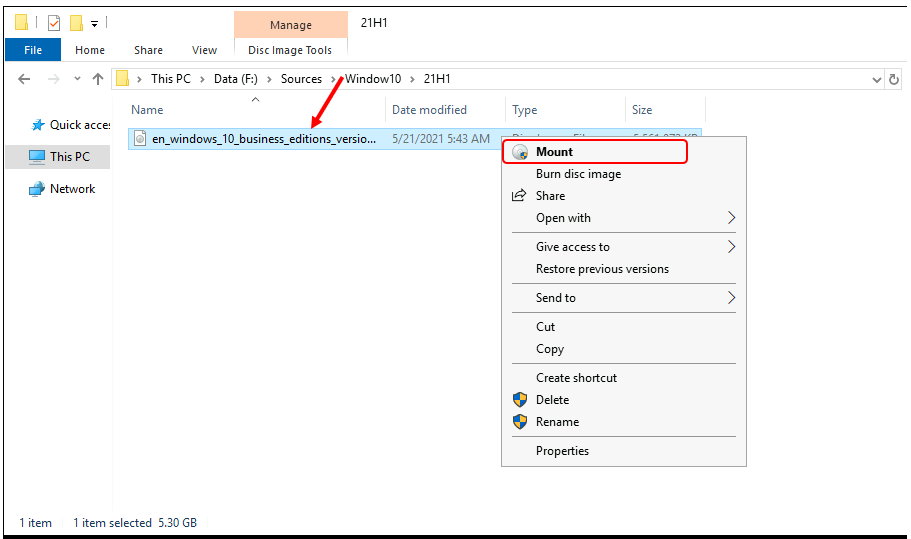Select Quick access in navigation pane
This screenshot has width=911, height=539.
tap(70, 125)
